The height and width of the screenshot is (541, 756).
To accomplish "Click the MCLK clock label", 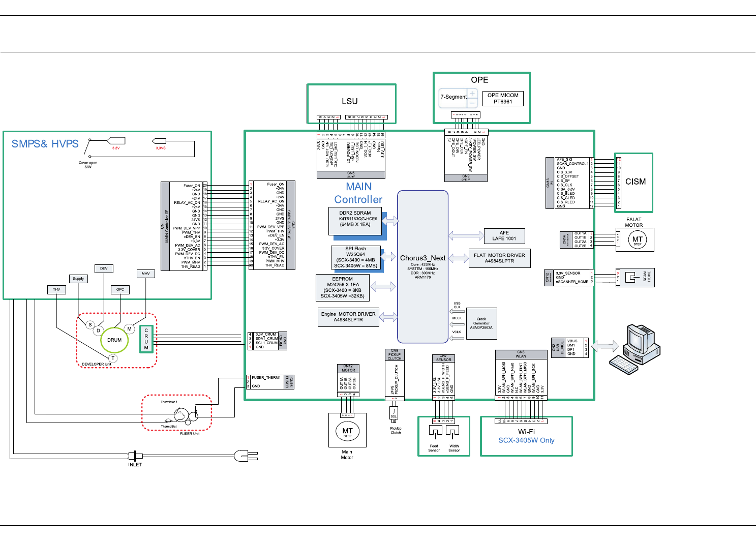I will click(457, 318).
